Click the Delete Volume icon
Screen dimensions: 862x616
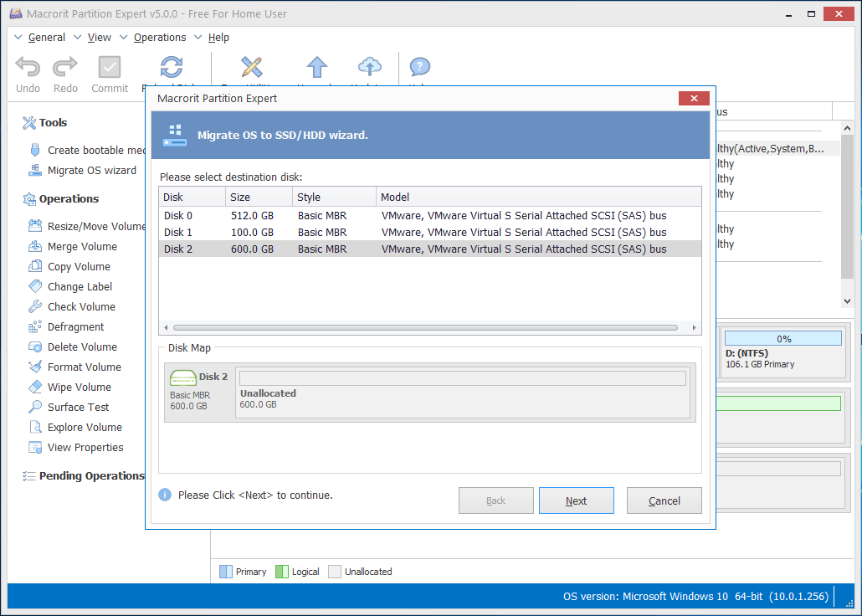click(x=35, y=346)
